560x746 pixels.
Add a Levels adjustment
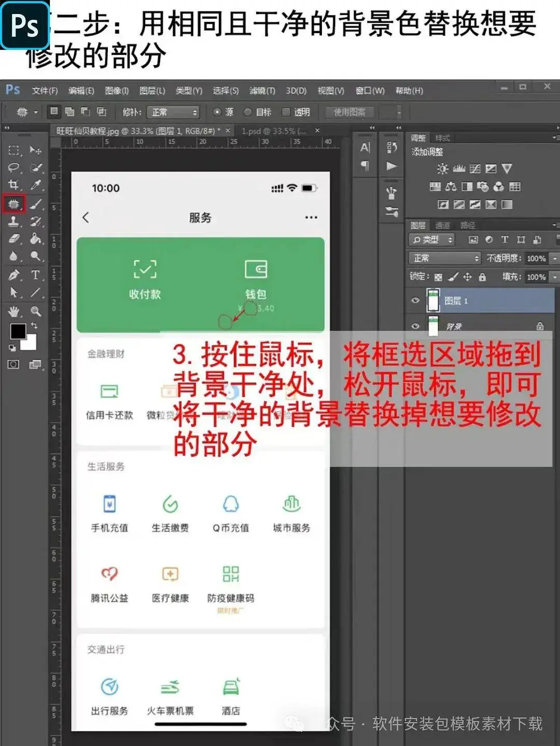tap(459, 168)
